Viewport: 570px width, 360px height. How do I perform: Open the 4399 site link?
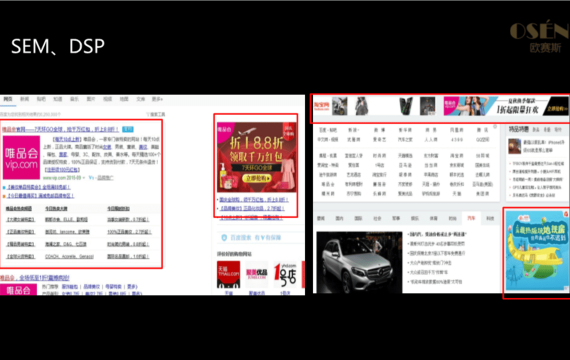457,140
